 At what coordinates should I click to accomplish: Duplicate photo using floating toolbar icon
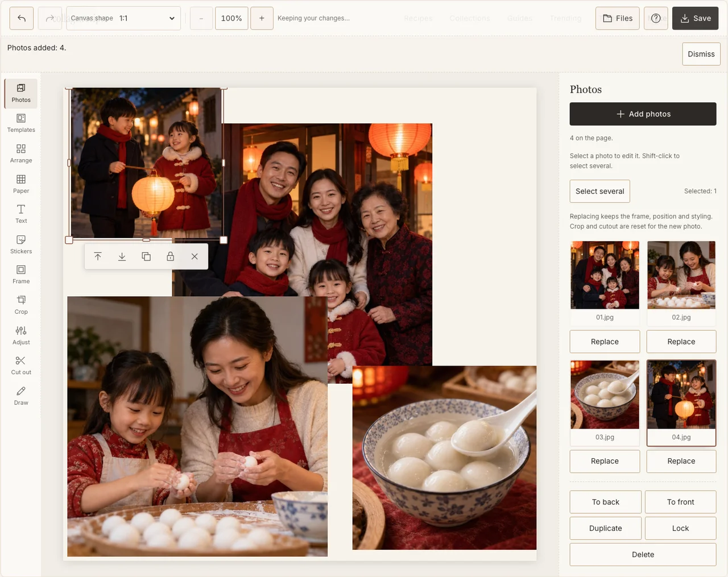tap(146, 256)
